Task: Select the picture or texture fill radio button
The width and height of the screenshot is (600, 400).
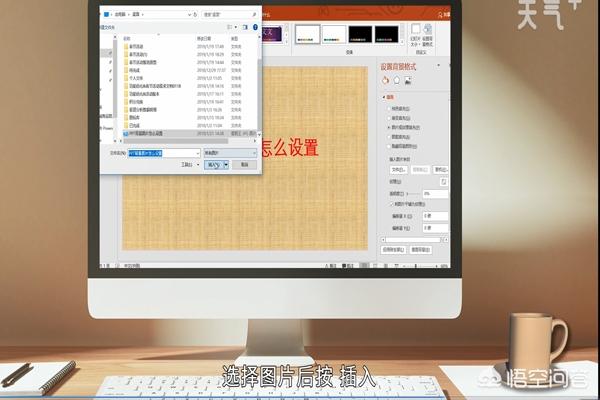Action: coord(389,127)
